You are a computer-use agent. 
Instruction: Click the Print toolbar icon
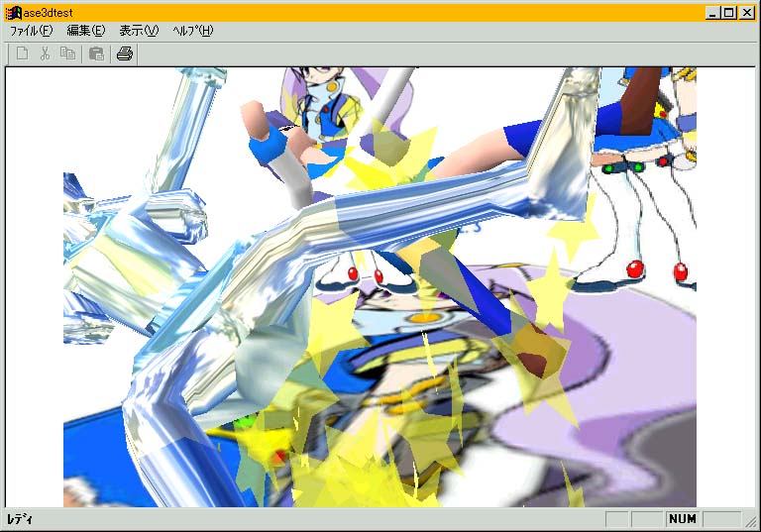[125, 53]
